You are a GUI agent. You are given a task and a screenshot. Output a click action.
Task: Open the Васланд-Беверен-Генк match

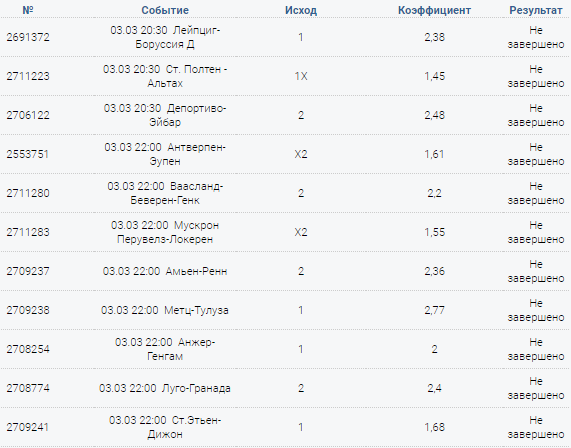[x=165, y=193]
